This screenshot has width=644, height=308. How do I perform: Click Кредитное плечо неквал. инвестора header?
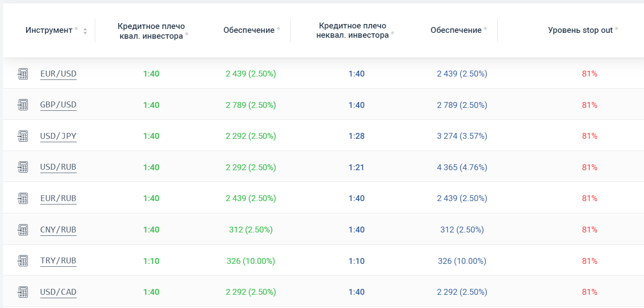353,30
